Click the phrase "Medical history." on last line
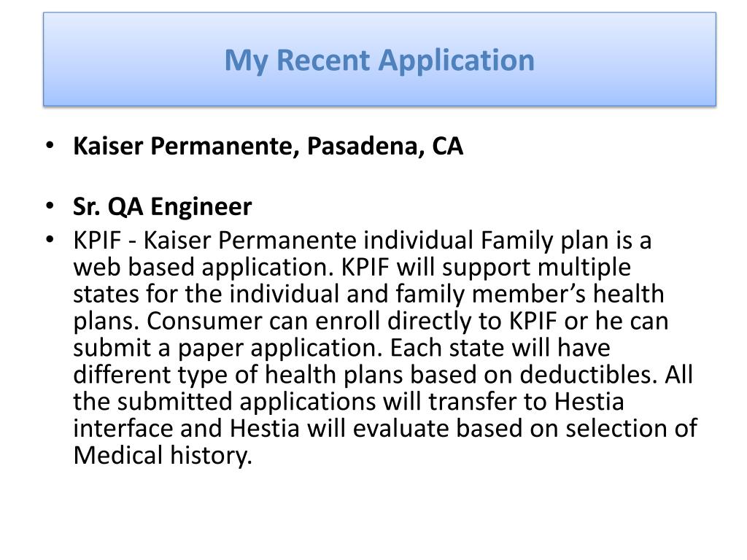 pyautogui.click(x=163, y=456)
